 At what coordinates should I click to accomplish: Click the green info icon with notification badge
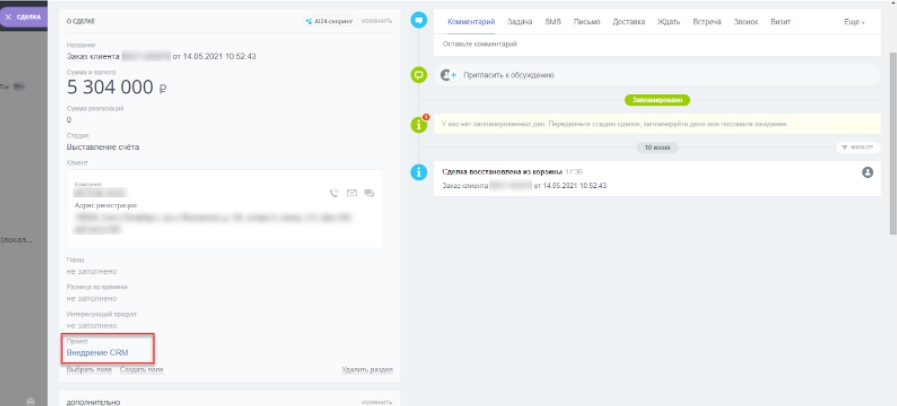click(x=419, y=125)
